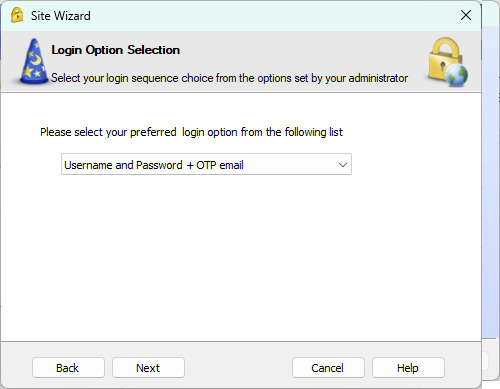This screenshot has width=500, height=389.
Task: Click the 'Login Option Selection' heading
Action: pos(115,50)
